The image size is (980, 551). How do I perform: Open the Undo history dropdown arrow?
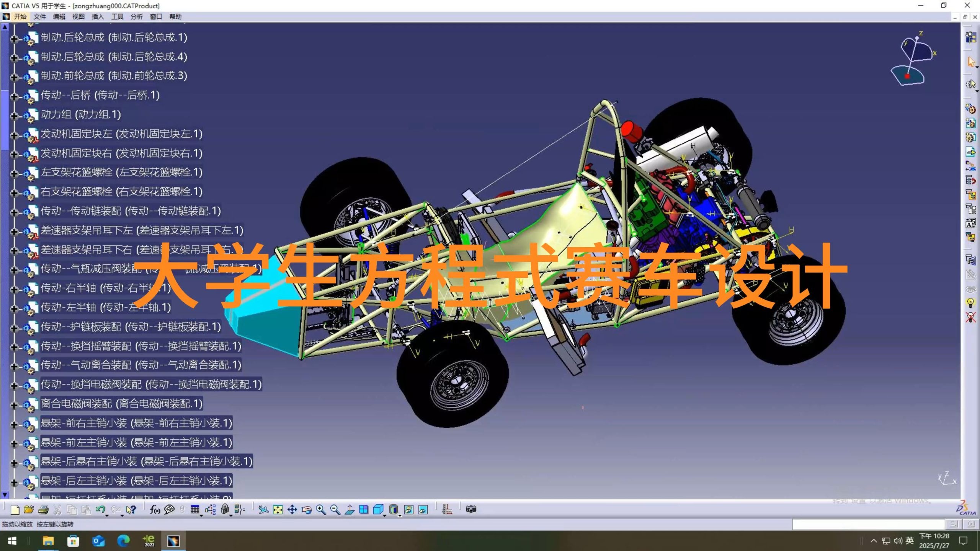point(107,515)
